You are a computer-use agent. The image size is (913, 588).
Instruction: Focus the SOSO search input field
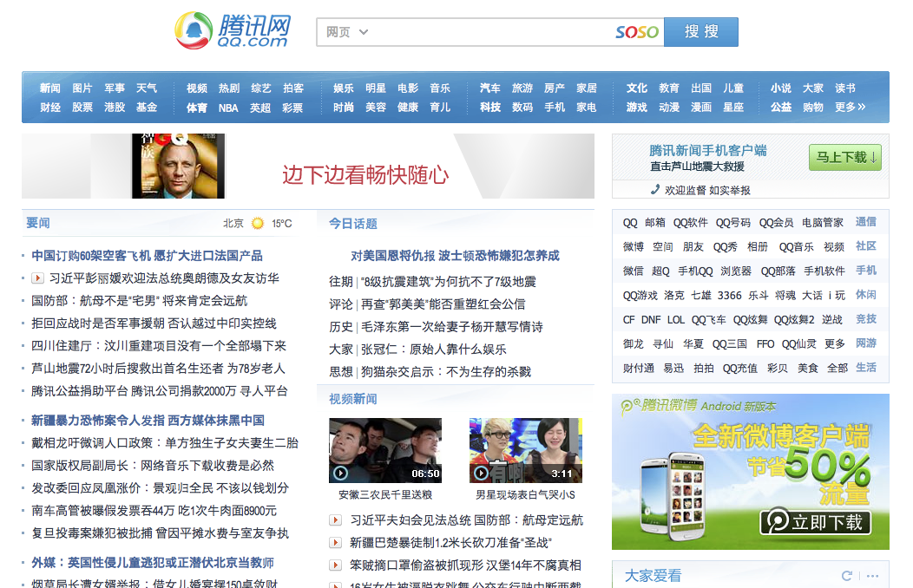[490, 32]
